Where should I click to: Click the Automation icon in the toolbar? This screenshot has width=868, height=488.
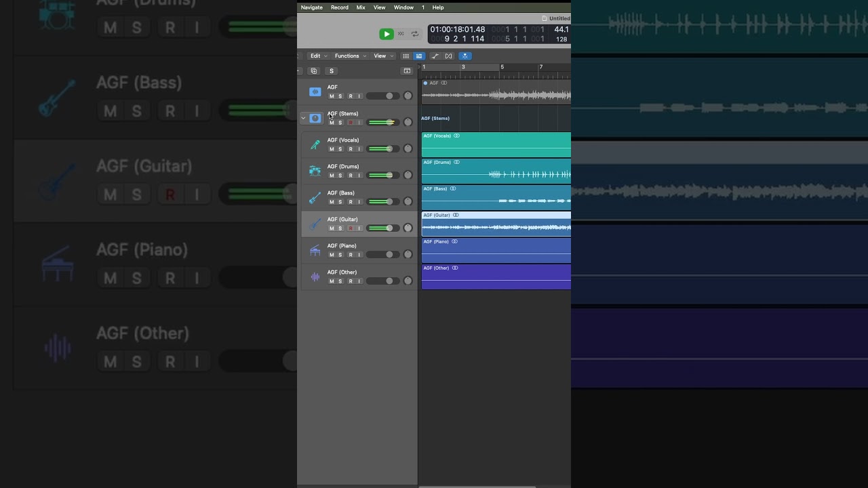pyautogui.click(x=435, y=56)
